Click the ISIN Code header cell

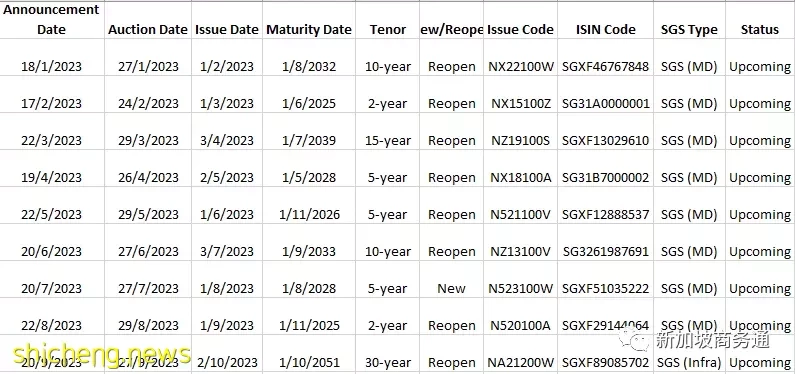click(x=605, y=19)
